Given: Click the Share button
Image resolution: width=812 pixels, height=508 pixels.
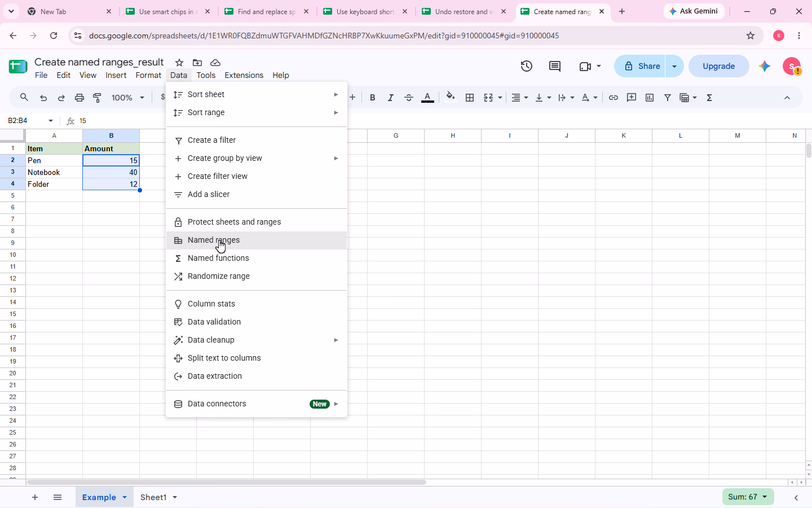Looking at the screenshot, I should coord(641,66).
